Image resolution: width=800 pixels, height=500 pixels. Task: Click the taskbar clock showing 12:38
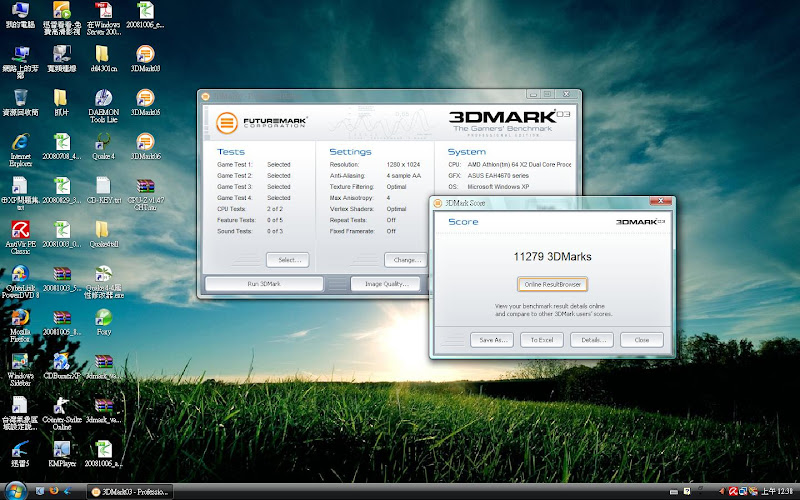[777, 491]
